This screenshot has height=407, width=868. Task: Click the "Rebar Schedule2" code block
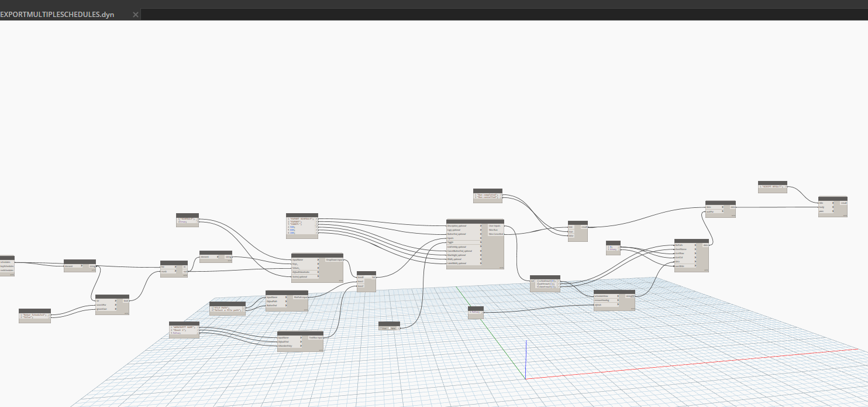click(x=35, y=316)
